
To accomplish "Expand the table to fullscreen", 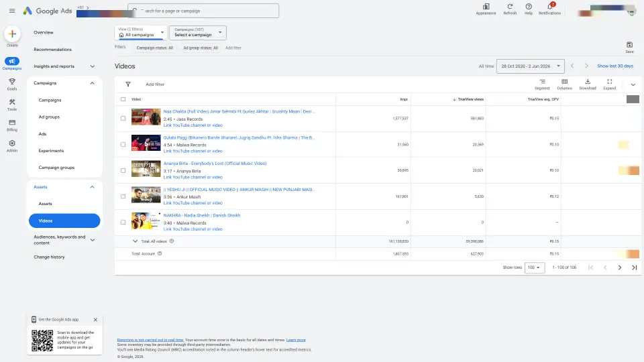I will (610, 84).
